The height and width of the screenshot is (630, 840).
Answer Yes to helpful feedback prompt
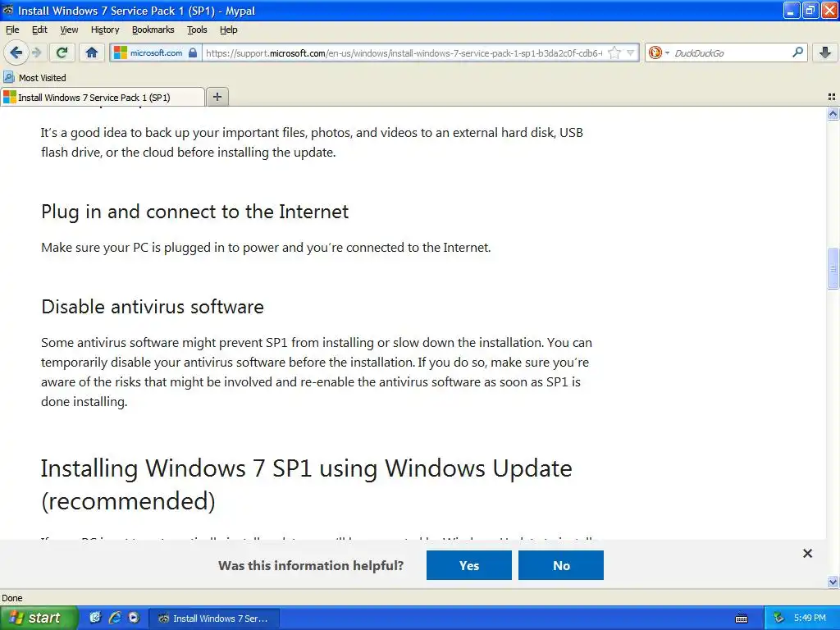[x=468, y=565]
